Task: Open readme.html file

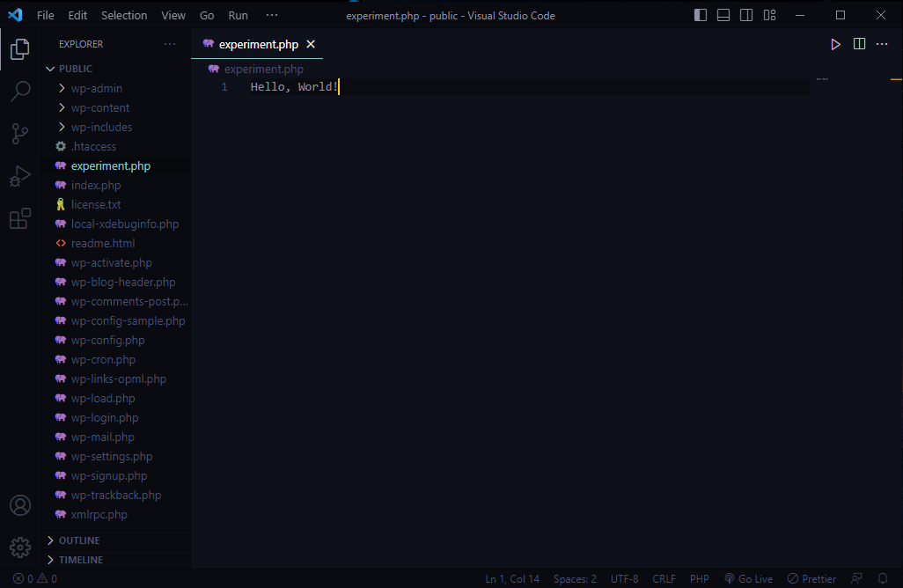Action: click(116, 243)
